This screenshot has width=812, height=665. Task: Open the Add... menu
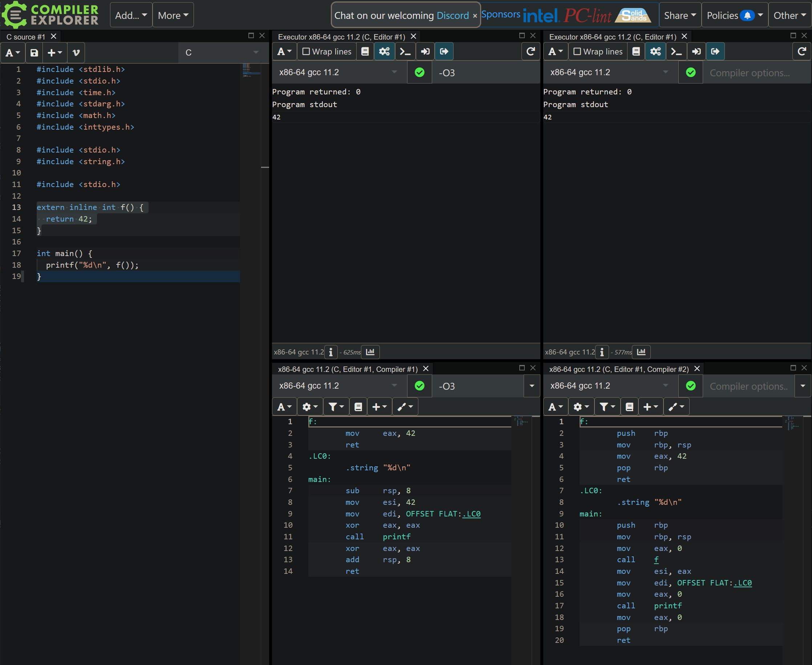coord(131,15)
